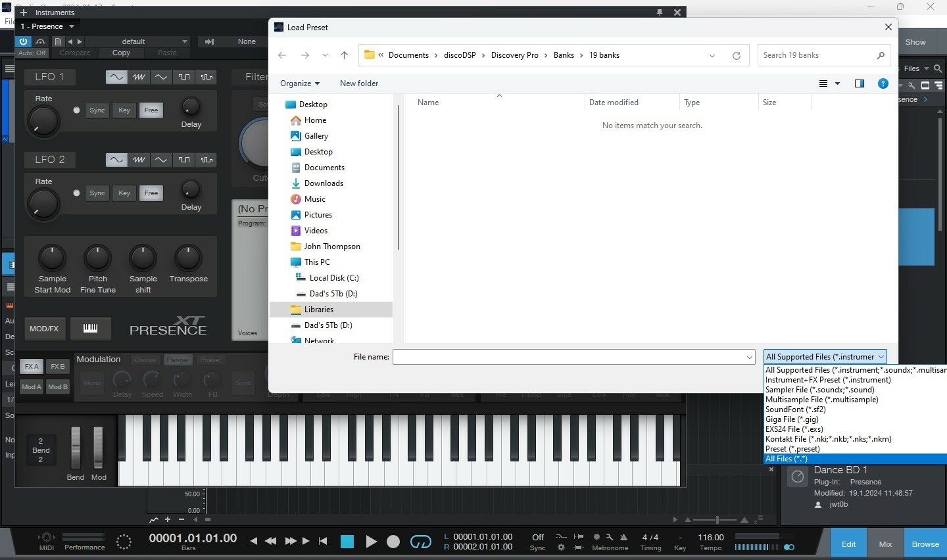947x560 pixels.
Task: Switch to the FX B tab
Action: click(x=58, y=367)
